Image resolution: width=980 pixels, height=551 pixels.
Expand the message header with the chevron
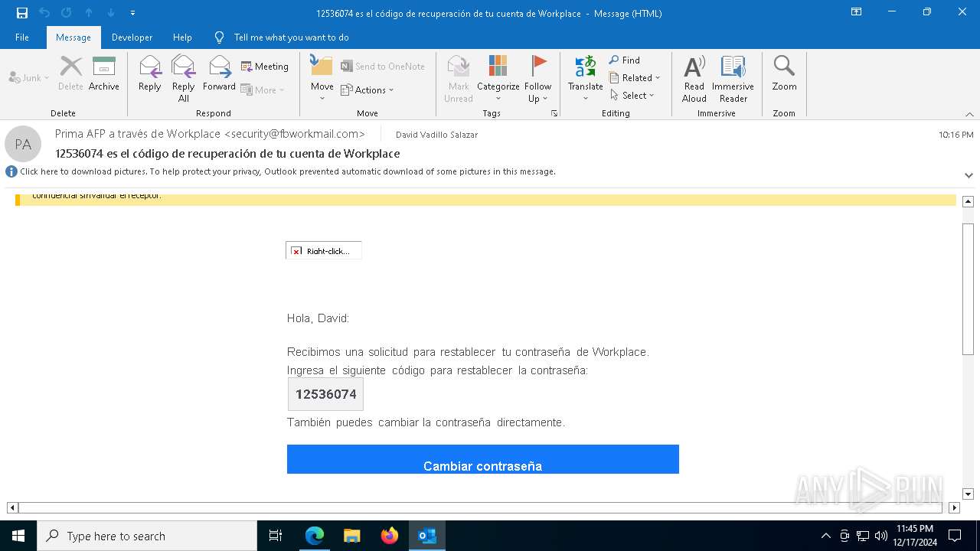point(969,175)
